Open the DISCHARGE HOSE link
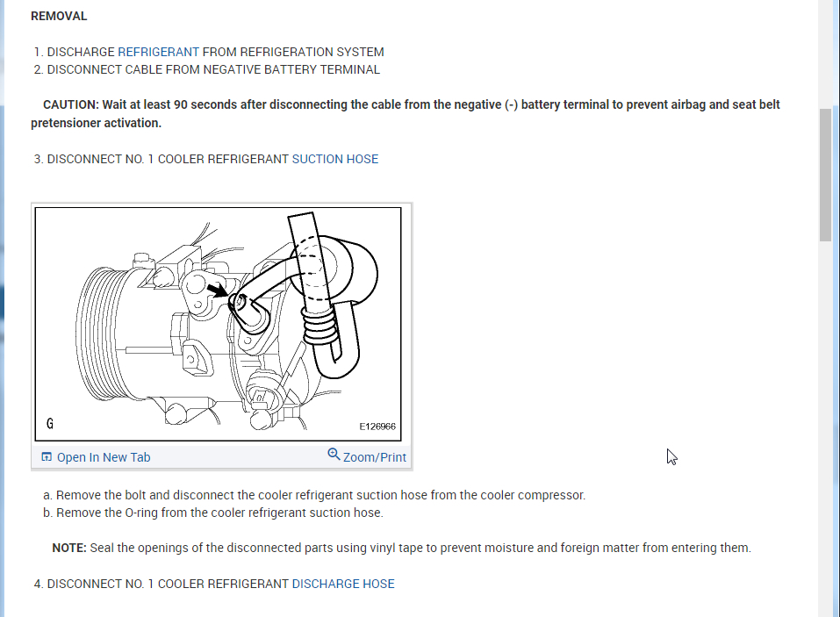The width and height of the screenshot is (840, 617). pyautogui.click(x=343, y=584)
